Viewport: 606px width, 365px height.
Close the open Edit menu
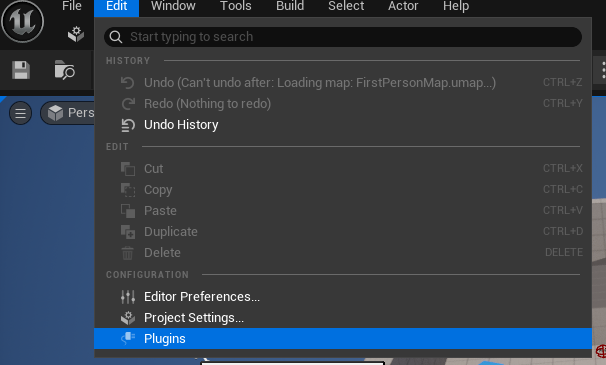[116, 6]
